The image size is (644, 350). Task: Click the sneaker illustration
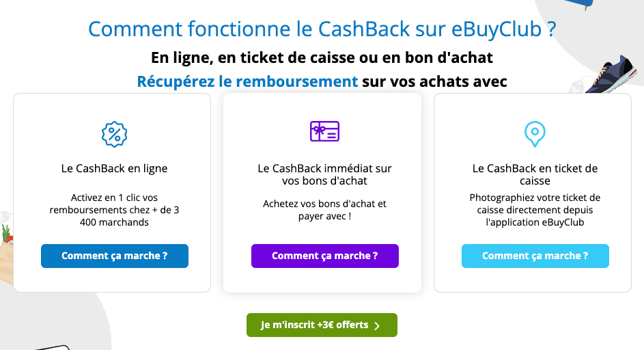[x=612, y=74]
